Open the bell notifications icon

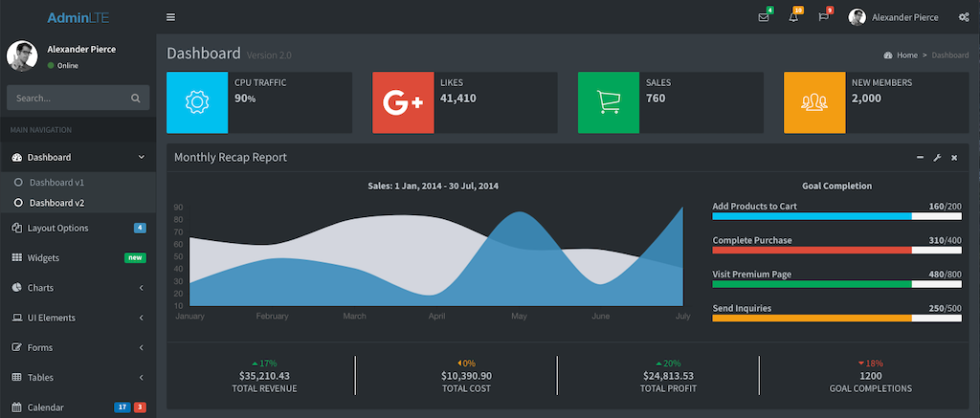coord(793,17)
